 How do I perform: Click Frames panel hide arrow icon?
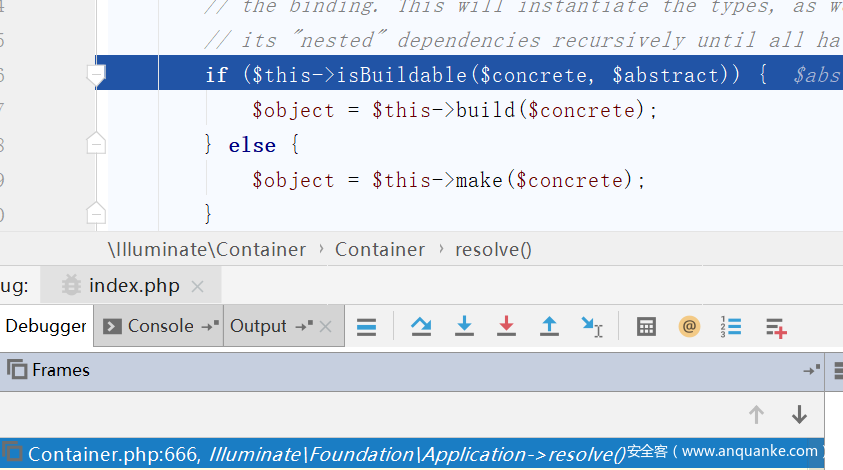tap(811, 370)
